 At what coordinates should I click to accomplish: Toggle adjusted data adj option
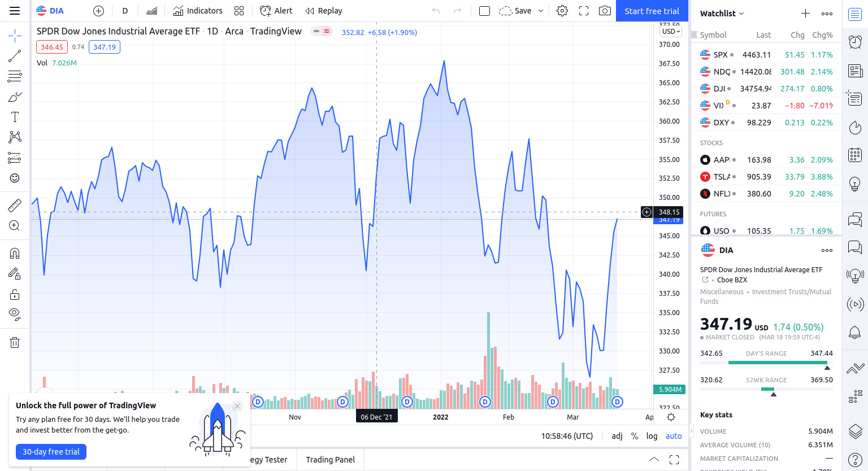(x=617, y=436)
